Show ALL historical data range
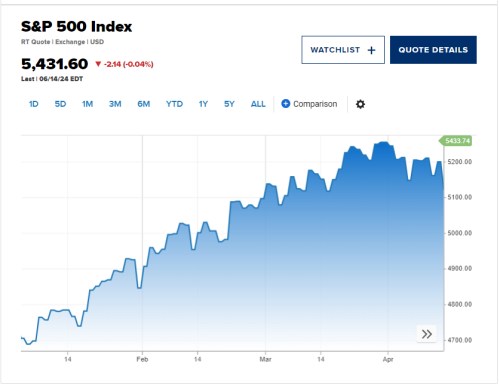The image size is (500, 386). (258, 104)
